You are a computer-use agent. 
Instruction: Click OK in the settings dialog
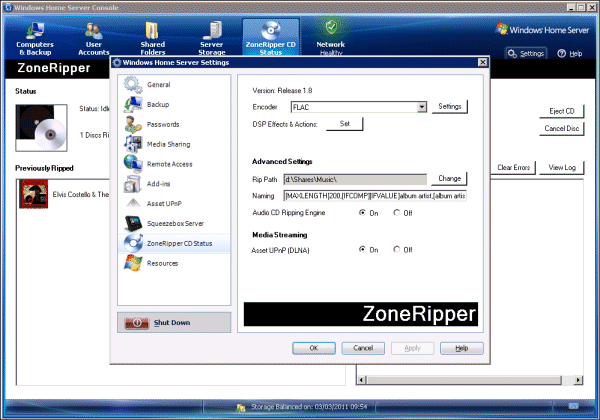click(x=314, y=348)
